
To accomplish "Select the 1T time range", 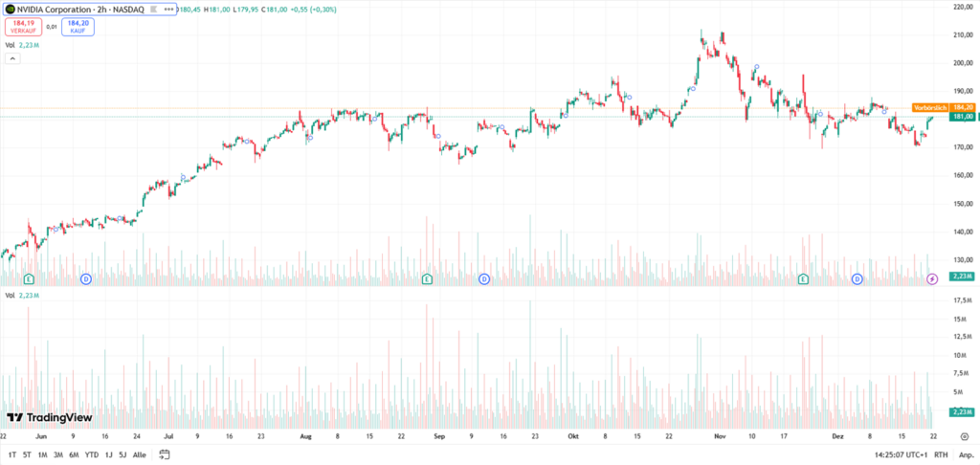I will [x=11, y=454].
